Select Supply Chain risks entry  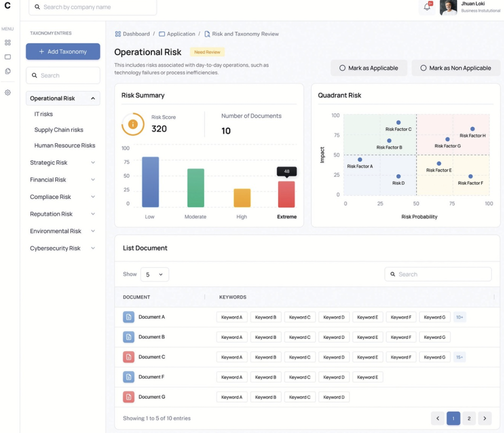pos(59,130)
